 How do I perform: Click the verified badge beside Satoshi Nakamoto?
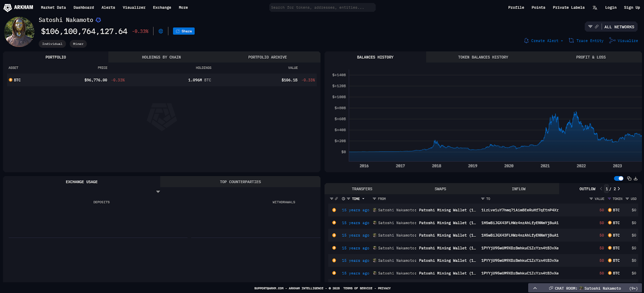tap(98, 20)
